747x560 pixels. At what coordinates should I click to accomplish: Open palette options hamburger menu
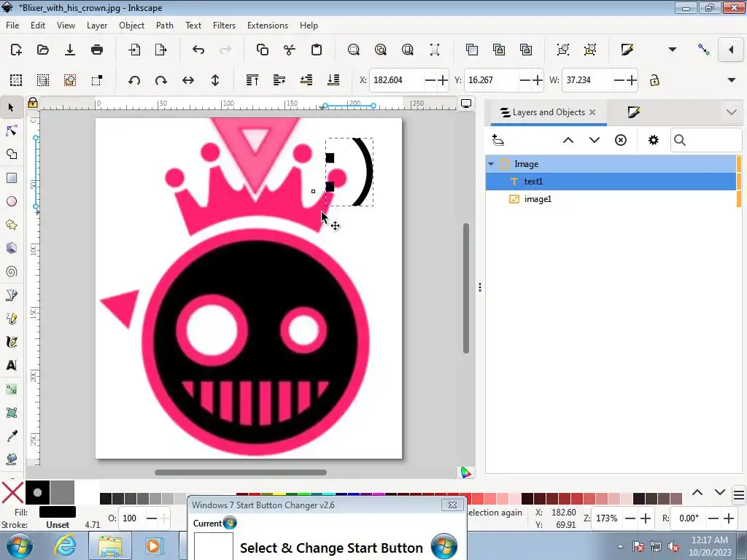click(738, 495)
